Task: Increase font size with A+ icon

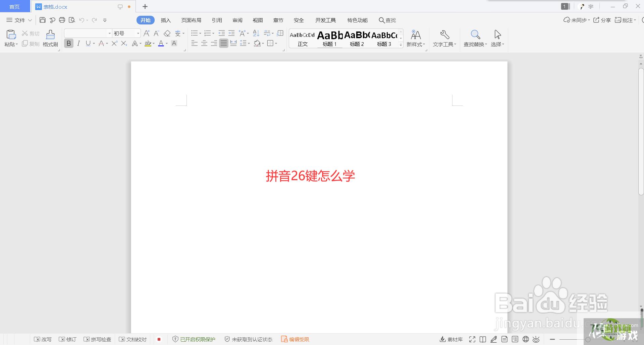Action: (x=147, y=33)
